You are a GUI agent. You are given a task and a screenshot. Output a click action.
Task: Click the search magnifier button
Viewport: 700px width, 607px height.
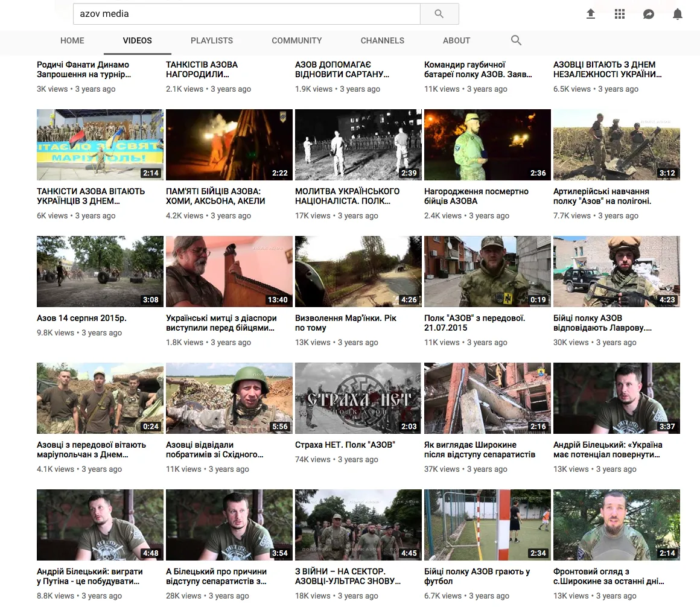(x=439, y=14)
